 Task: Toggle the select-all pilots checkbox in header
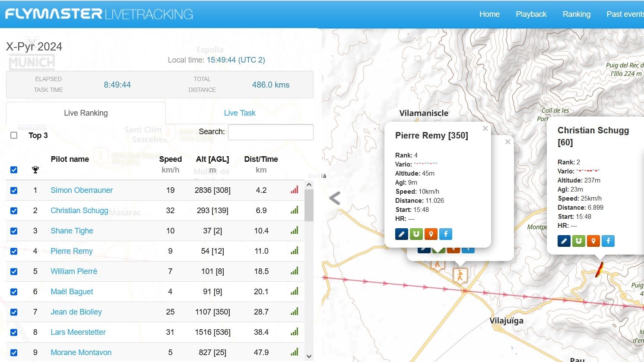point(14,170)
